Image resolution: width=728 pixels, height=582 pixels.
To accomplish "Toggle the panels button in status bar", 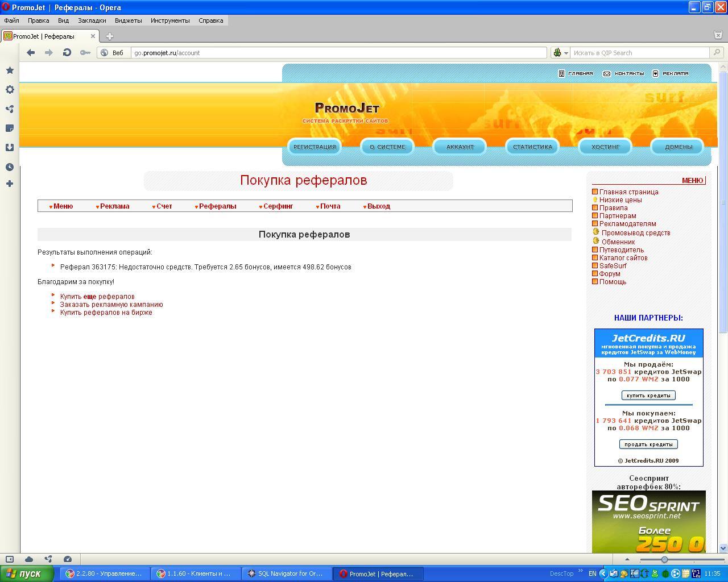I will pos(10,559).
